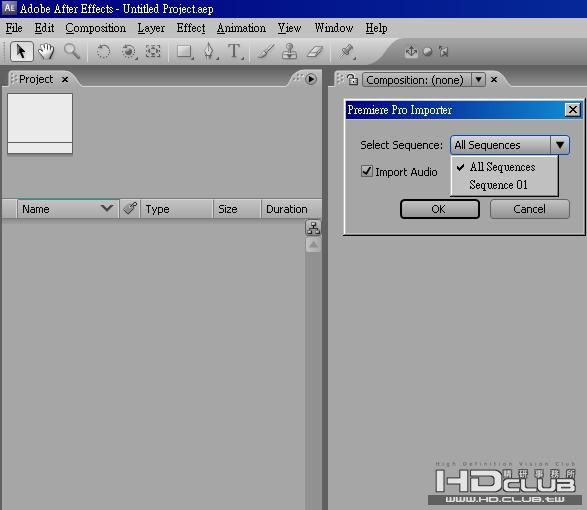Click the project preview thumbnail
The image size is (587, 510).
coord(40,123)
